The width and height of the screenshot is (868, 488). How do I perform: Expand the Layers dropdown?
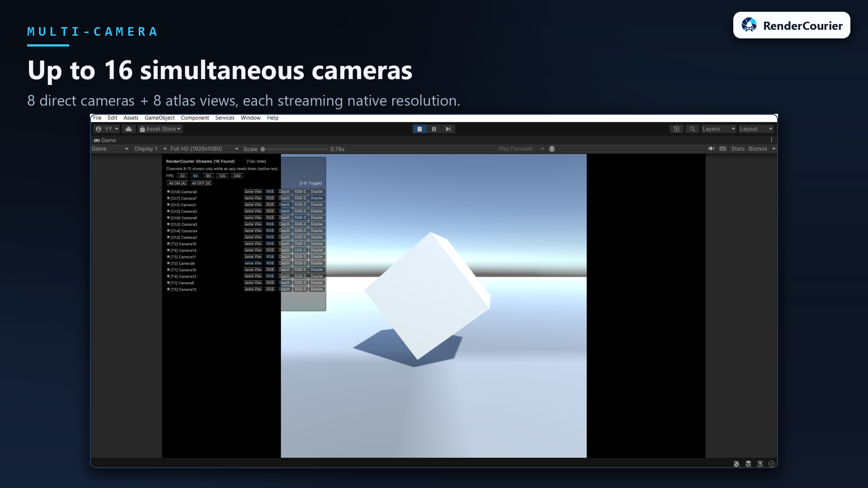pos(718,129)
